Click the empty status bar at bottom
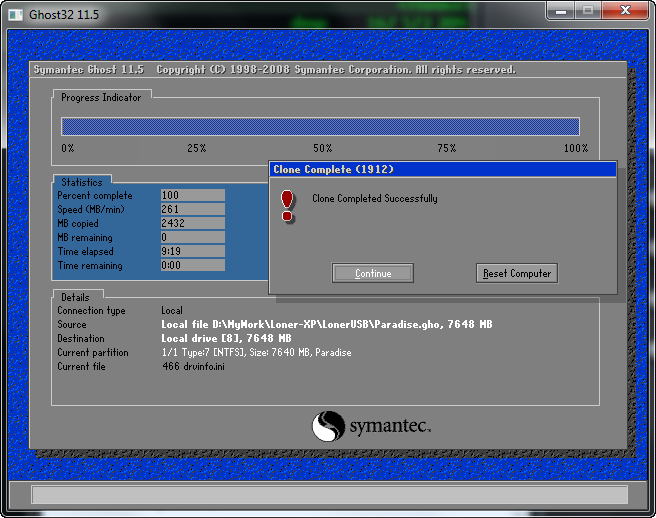This screenshot has height=518, width=656. tap(329, 494)
